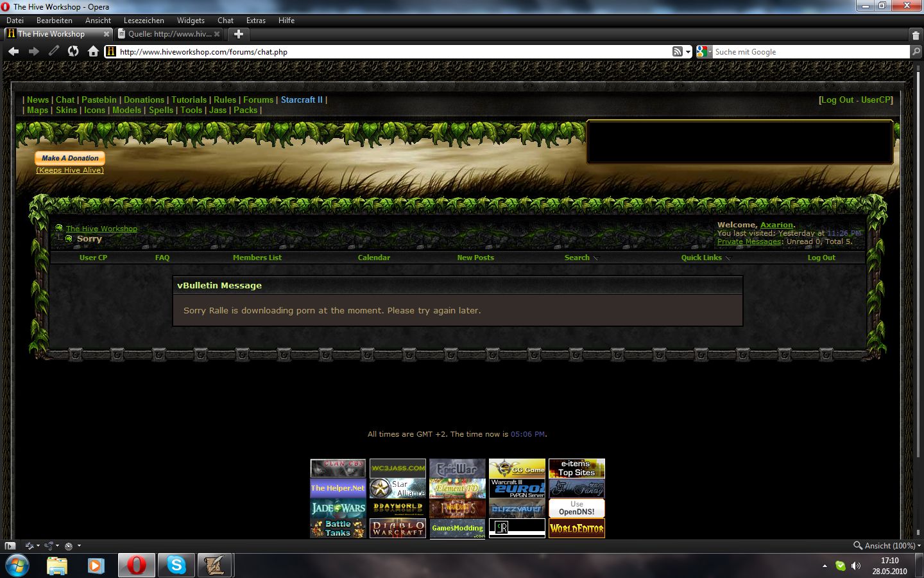The width and height of the screenshot is (924, 578).
Task: Close The Hive Workshop tab
Action: pyautogui.click(x=106, y=34)
